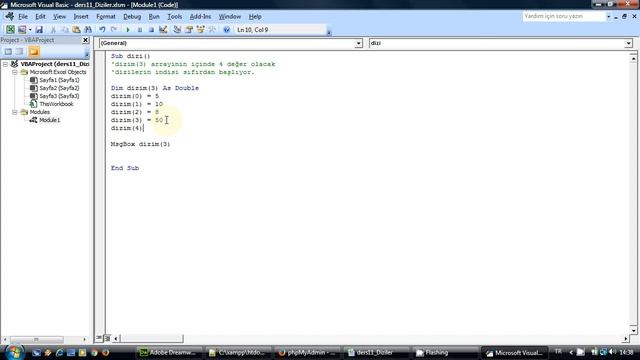Collapse the Modules folder

(14, 112)
